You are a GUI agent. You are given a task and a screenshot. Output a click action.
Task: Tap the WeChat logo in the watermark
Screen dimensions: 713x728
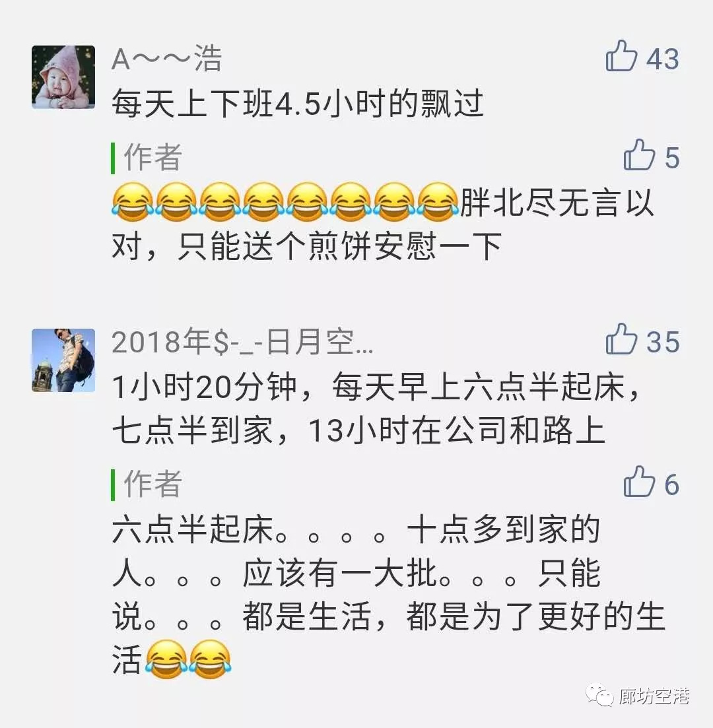pyautogui.click(x=599, y=696)
